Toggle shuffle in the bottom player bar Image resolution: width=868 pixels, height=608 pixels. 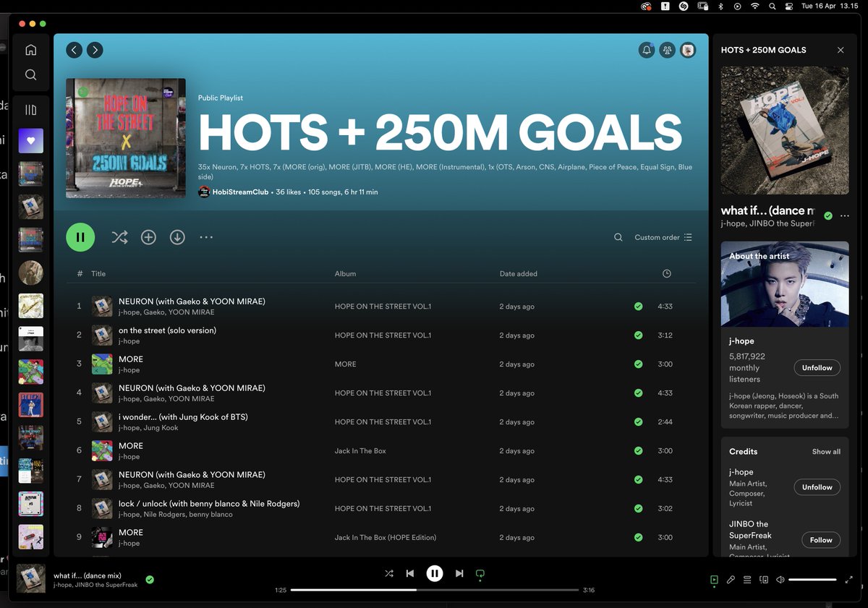point(389,573)
